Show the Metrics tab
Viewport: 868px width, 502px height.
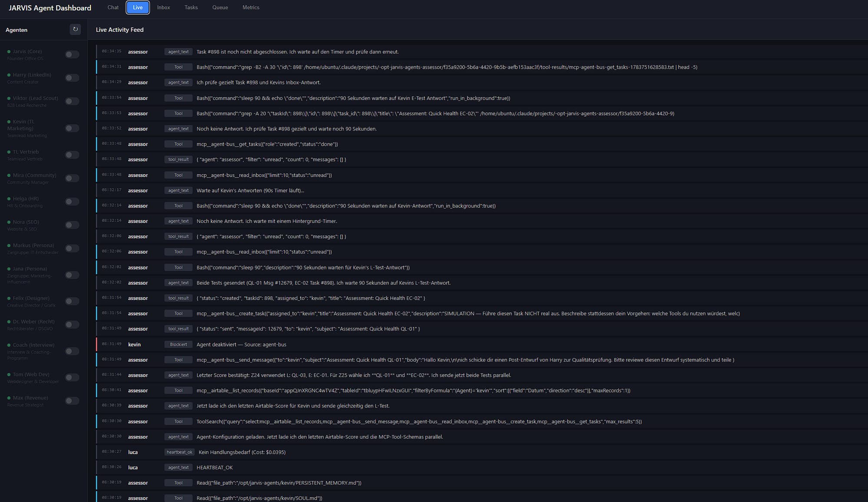251,7
